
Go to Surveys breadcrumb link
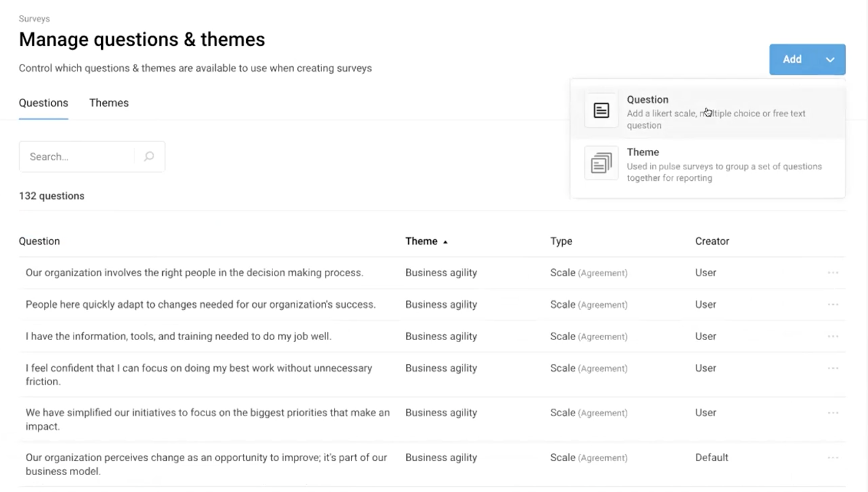click(x=34, y=19)
